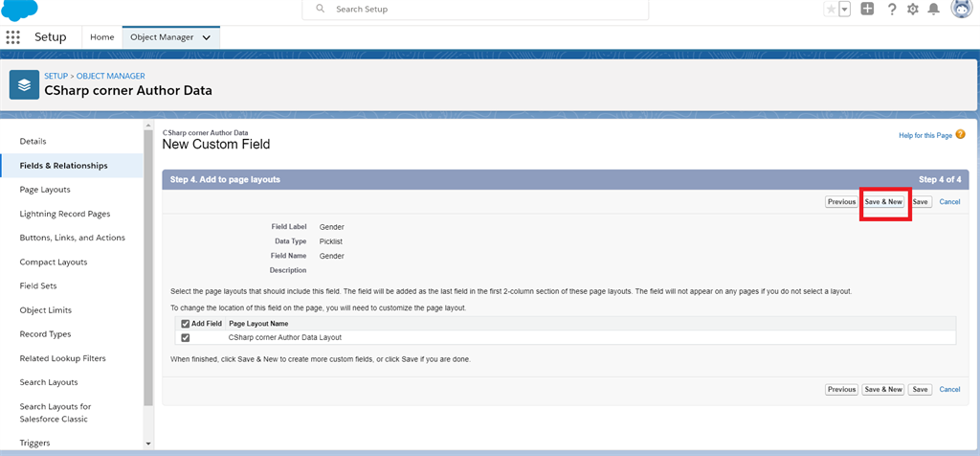
Task: Click into the Search Setup field
Action: 475,10
